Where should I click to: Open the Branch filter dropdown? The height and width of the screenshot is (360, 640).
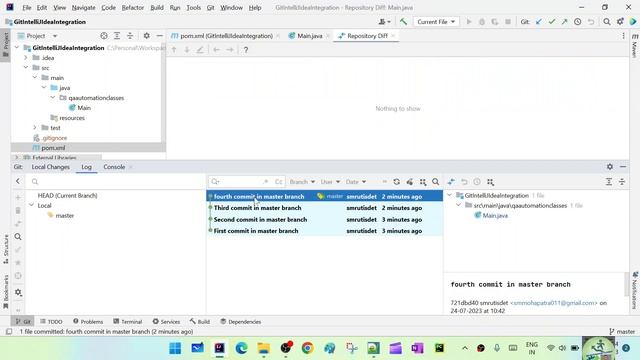(x=302, y=182)
